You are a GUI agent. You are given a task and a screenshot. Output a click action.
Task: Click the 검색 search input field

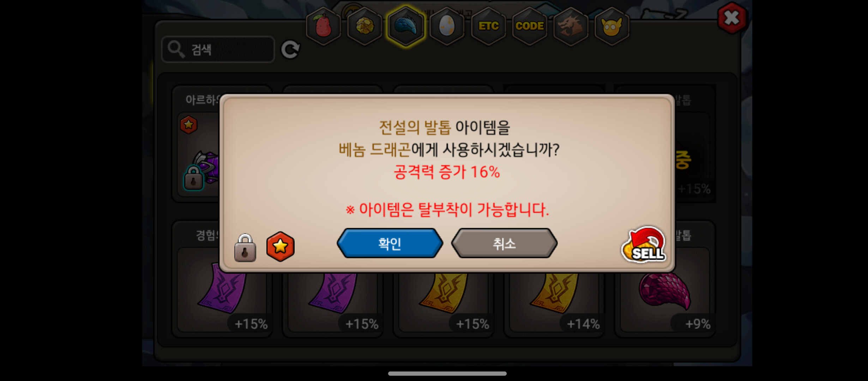coord(218,49)
